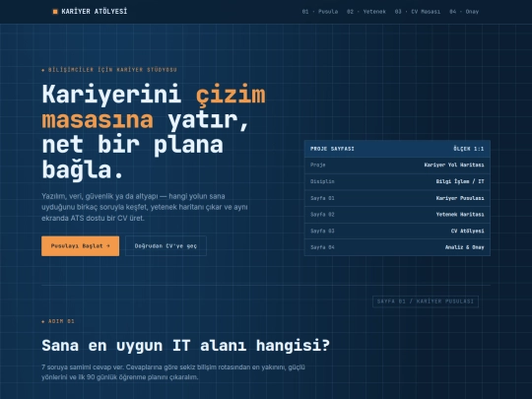This screenshot has height=399, width=532.
Task: Click the Pusulayı Başlat button
Action: tap(81, 246)
